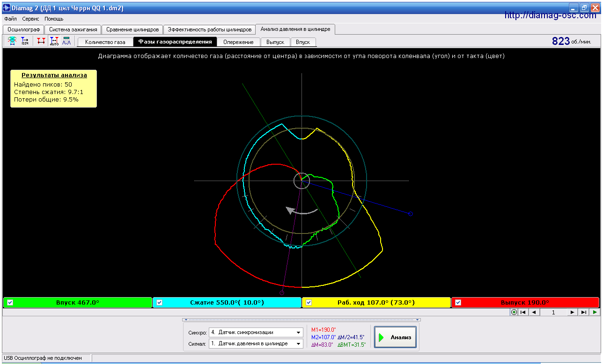Click the M1=190.0° value

324,330
